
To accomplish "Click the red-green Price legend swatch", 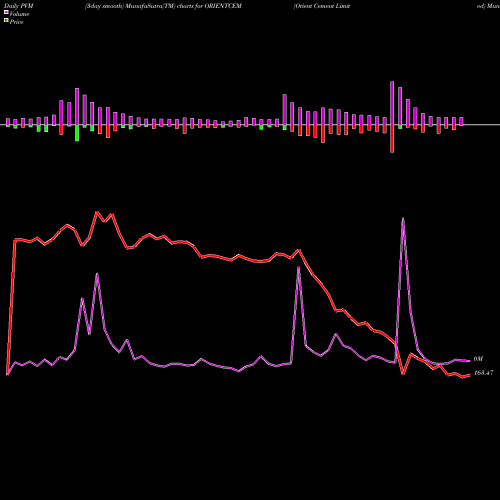I will click(x=6, y=21).
